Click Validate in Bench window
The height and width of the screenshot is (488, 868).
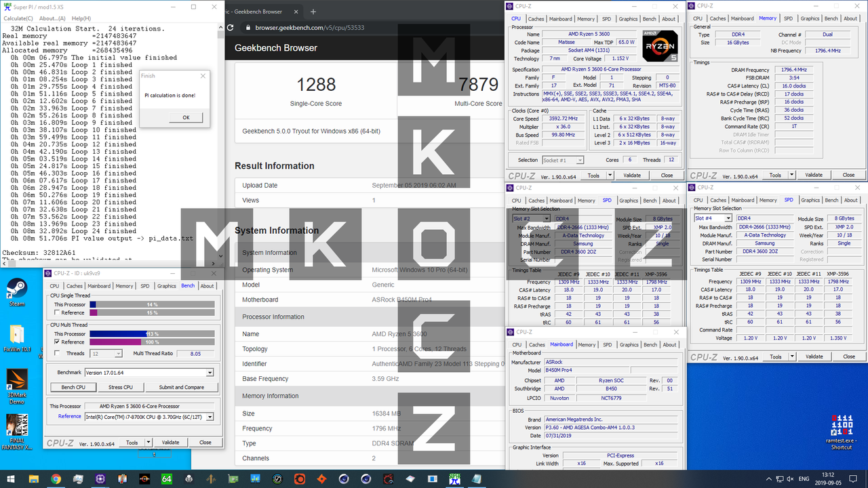(170, 443)
